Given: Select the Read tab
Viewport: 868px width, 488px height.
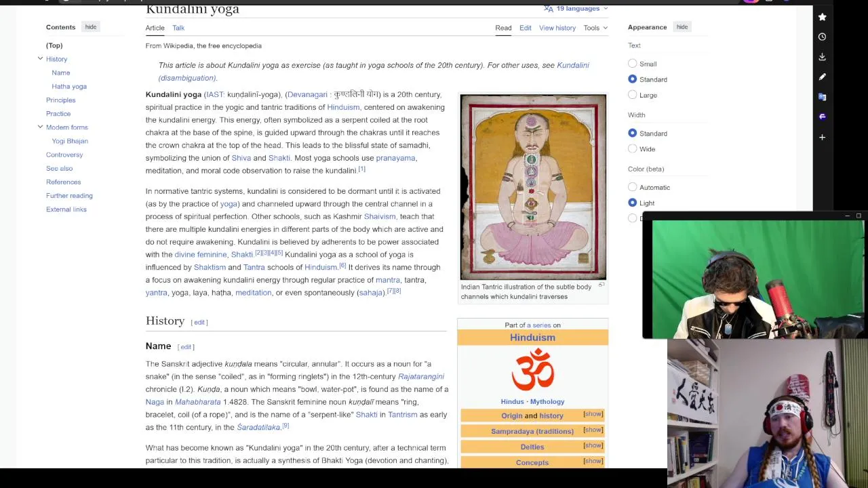Looking at the screenshot, I should coord(503,28).
